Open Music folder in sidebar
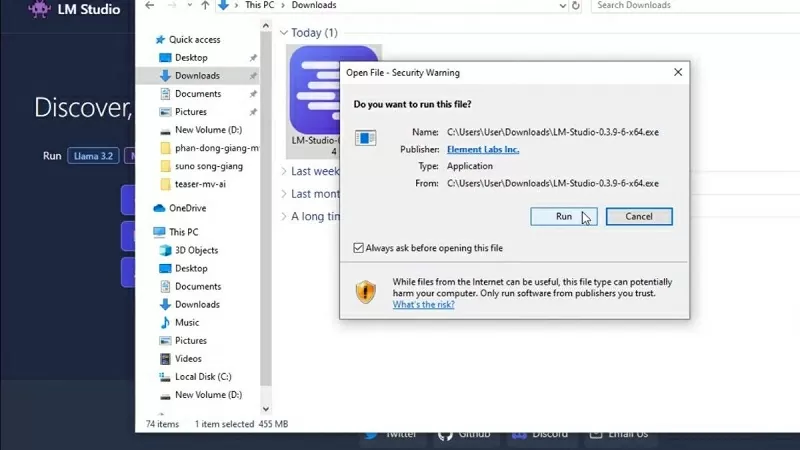Screen dimensions: 800x450 [x=187, y=322]
